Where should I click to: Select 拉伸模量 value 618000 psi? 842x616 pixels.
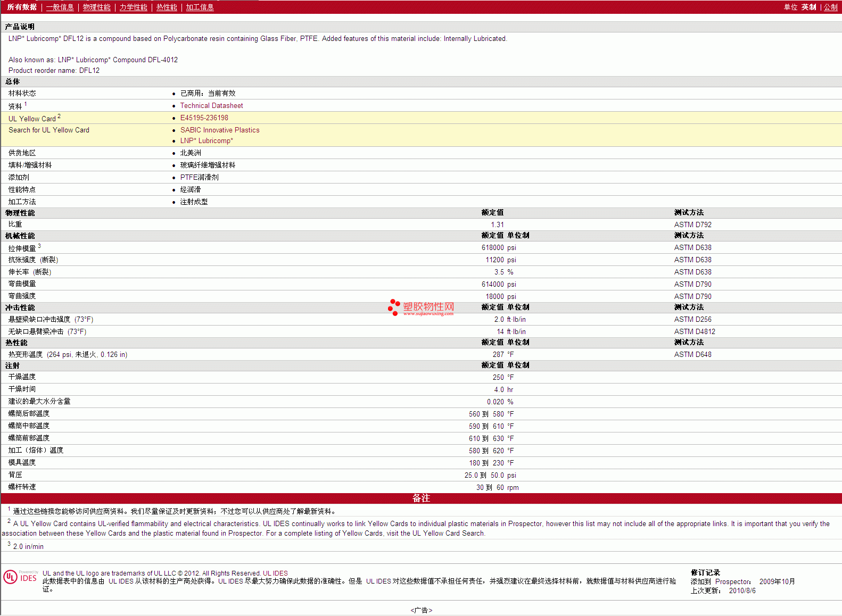coord(499,247)
